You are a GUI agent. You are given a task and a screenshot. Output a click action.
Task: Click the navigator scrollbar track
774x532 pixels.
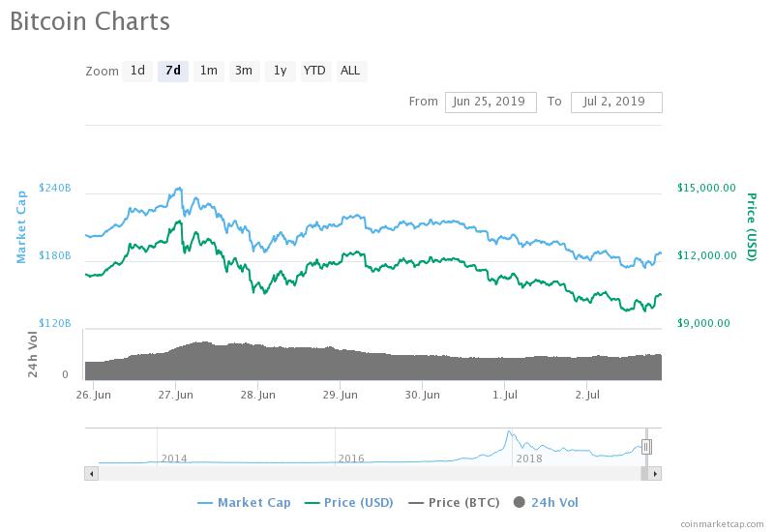click(x=370, y=474)
